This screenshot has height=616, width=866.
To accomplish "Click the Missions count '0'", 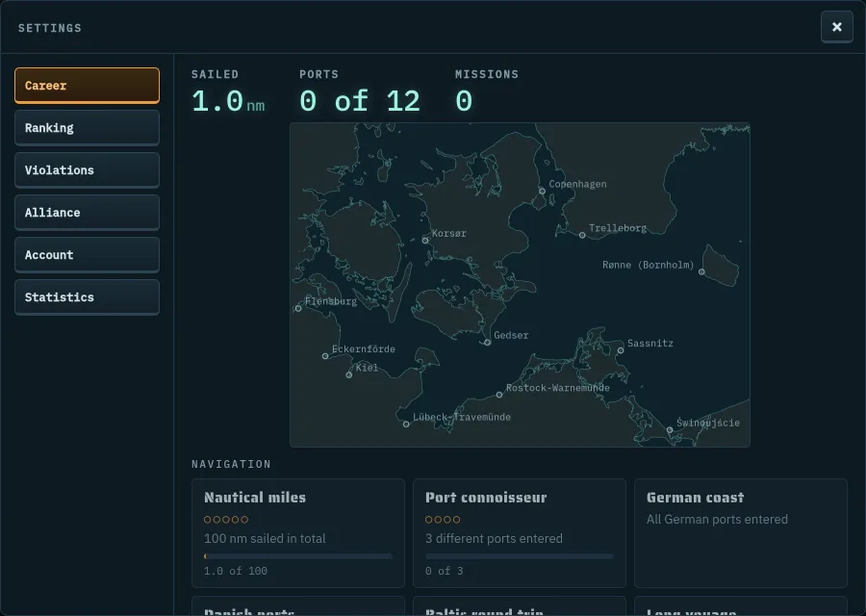I will click(464, 101).
